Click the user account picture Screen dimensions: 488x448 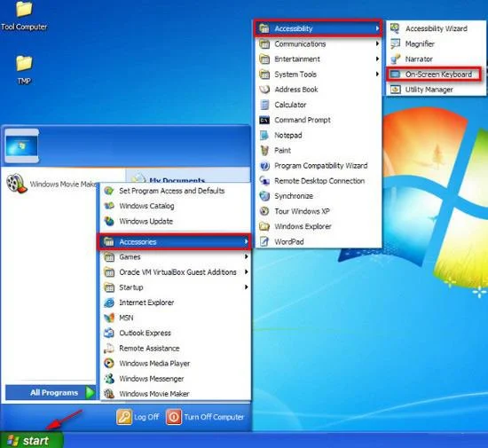(22, 145)
